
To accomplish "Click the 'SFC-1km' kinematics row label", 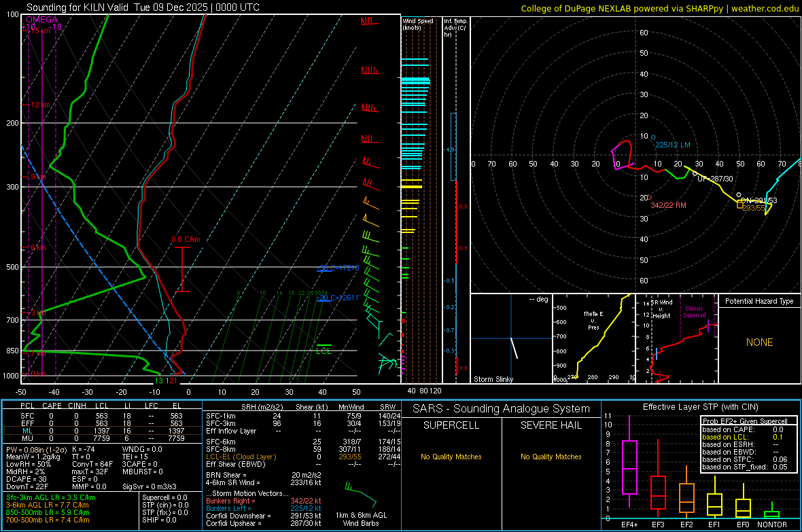I will click(x=220, y=416).
